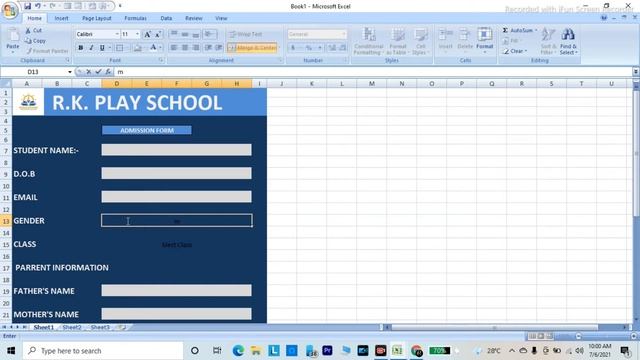Viewport: 640px width, 360px height.
Task: Click the FATHER'S NAME input box
Action: click(x=177, y=291)
